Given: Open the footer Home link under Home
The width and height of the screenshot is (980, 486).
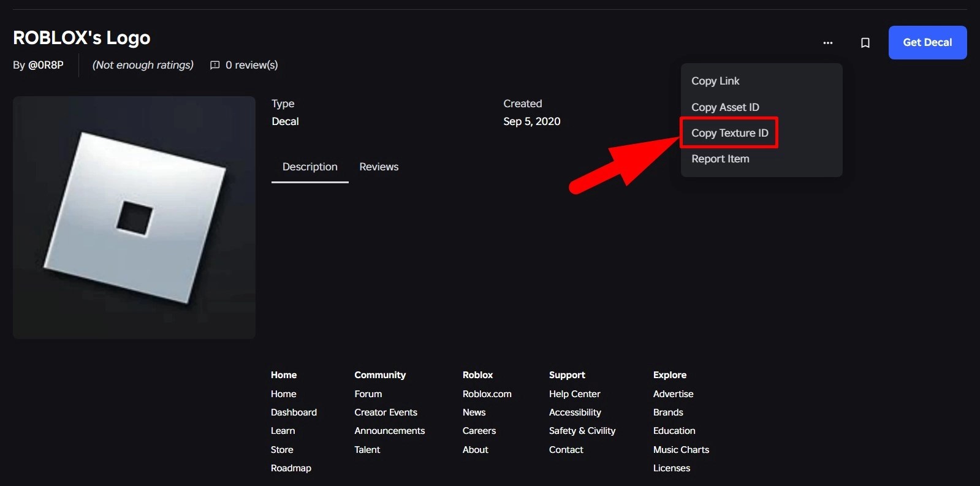Looking at the screenshot, I should [283, 394].
